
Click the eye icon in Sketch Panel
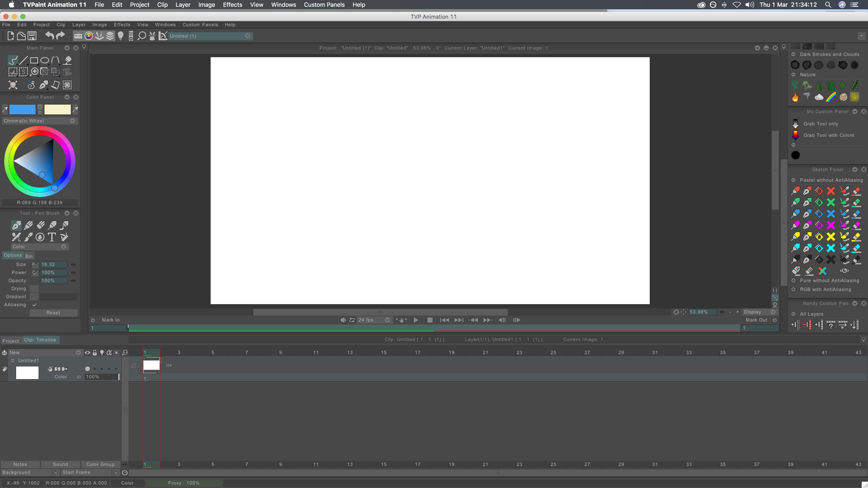pos(844,271)
